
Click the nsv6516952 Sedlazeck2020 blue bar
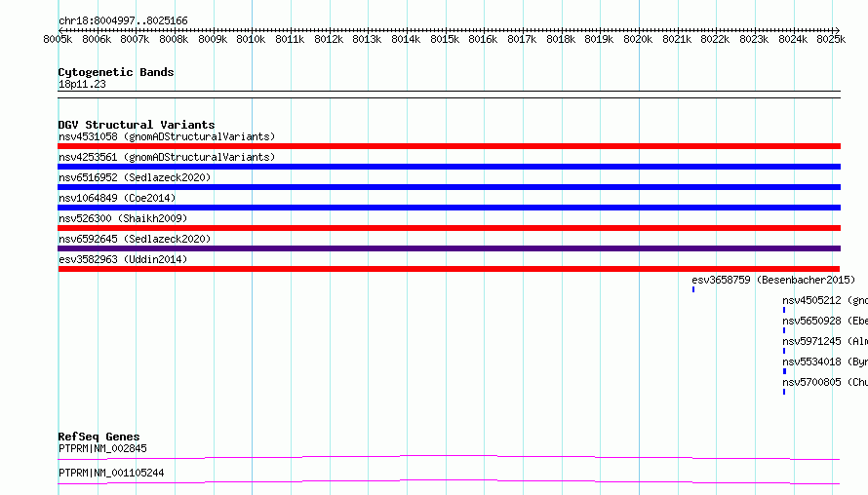(x=449, y=187)
